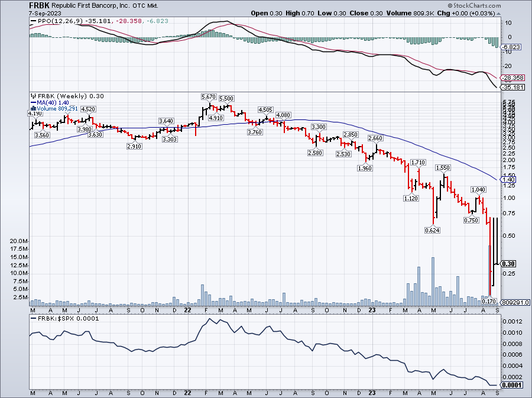
Task: Click the volume bars icon in the legend
Action: click(33, 109)
